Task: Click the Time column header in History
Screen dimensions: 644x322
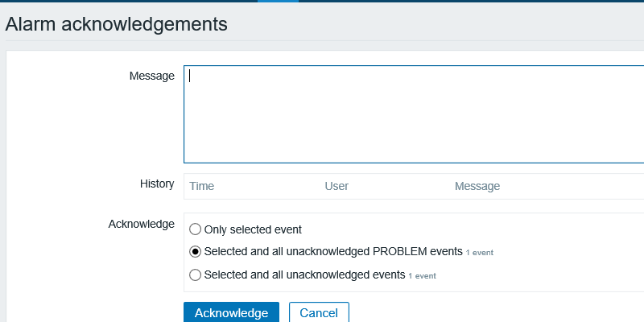Action: [202, 187]
